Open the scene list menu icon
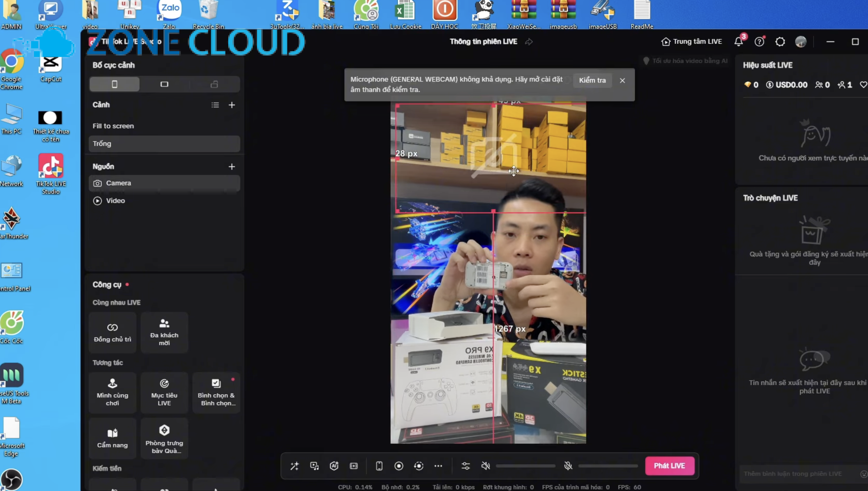The width and height of the screenshot is (868, 491). 215,105
